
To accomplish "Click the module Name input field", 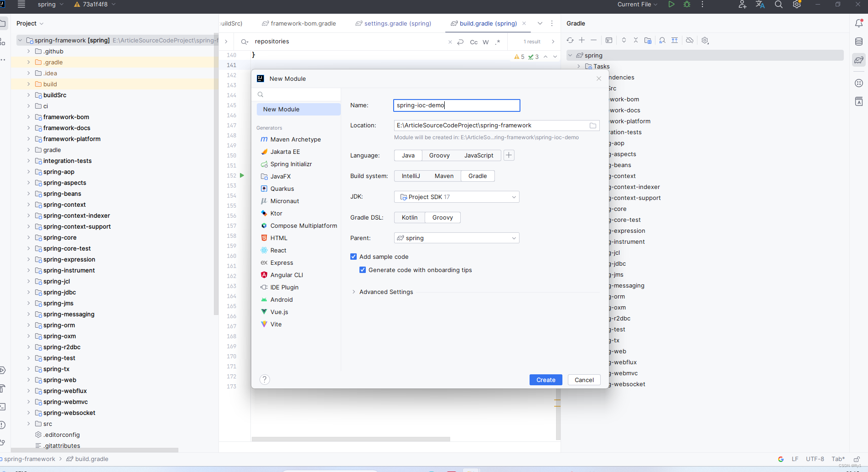I will [457, 105].
